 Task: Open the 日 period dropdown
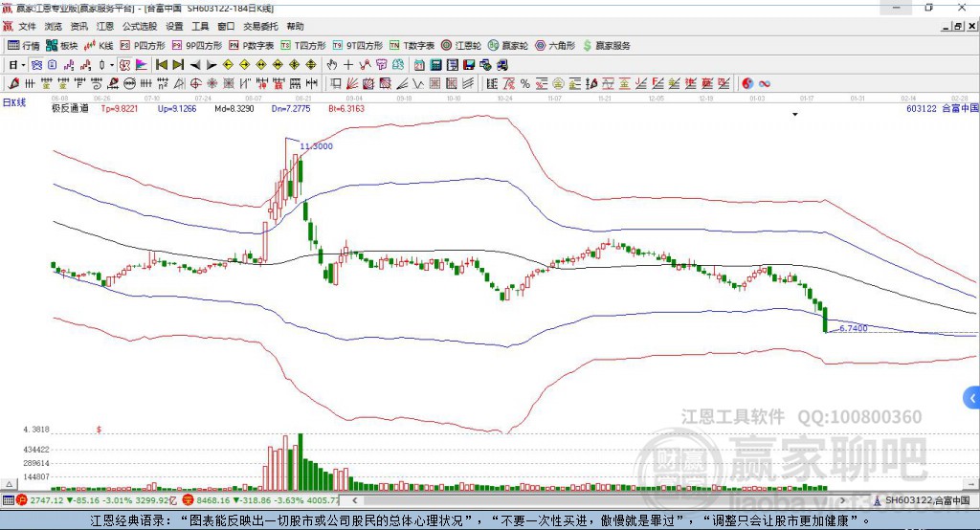(17, 65)
